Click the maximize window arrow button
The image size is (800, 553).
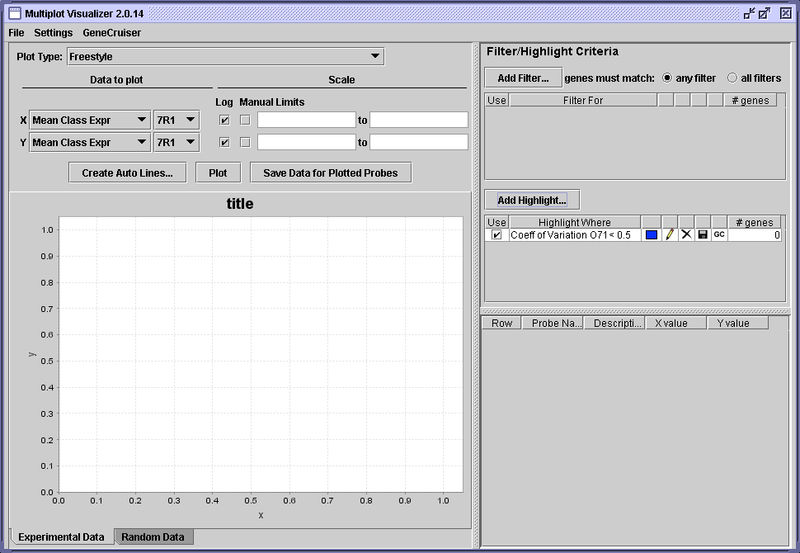(764, 14)
